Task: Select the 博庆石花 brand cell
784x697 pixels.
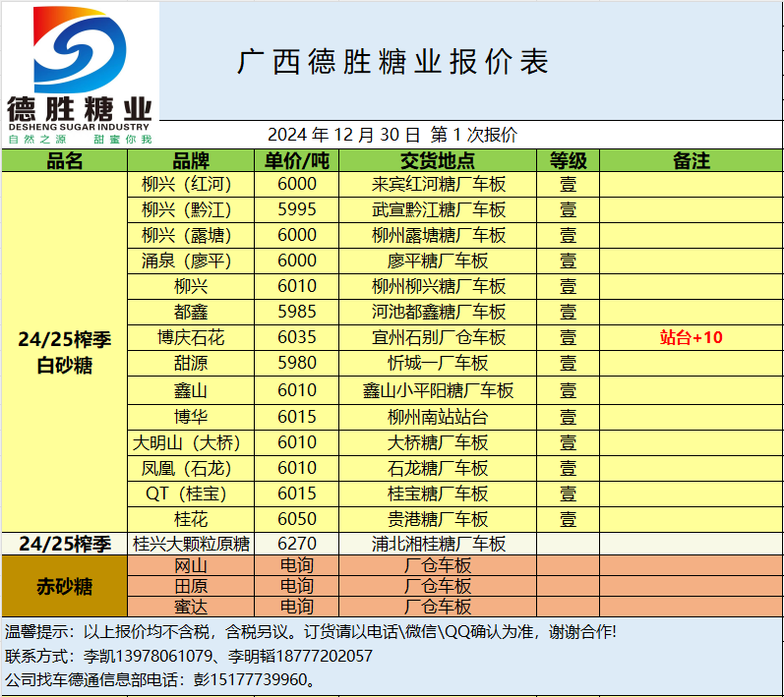Action: coord(191,337)
